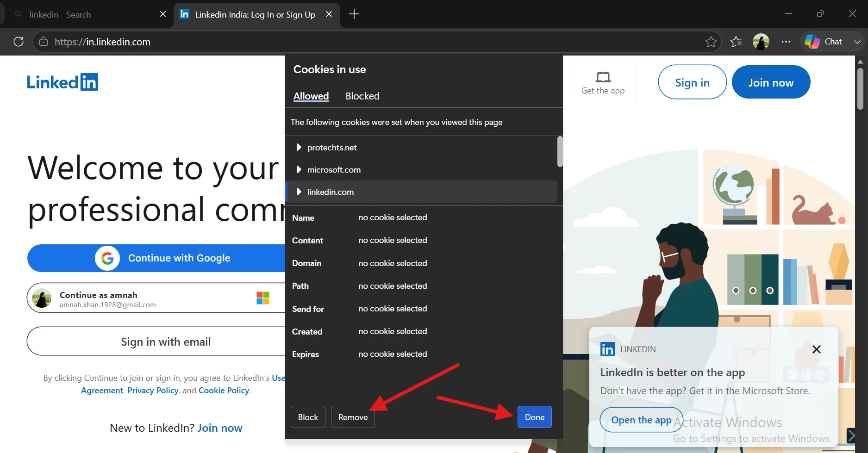This screenshot has width=868, height=453.
Task: Open Settings and more ellipsis menu
Action: (786, 42)
